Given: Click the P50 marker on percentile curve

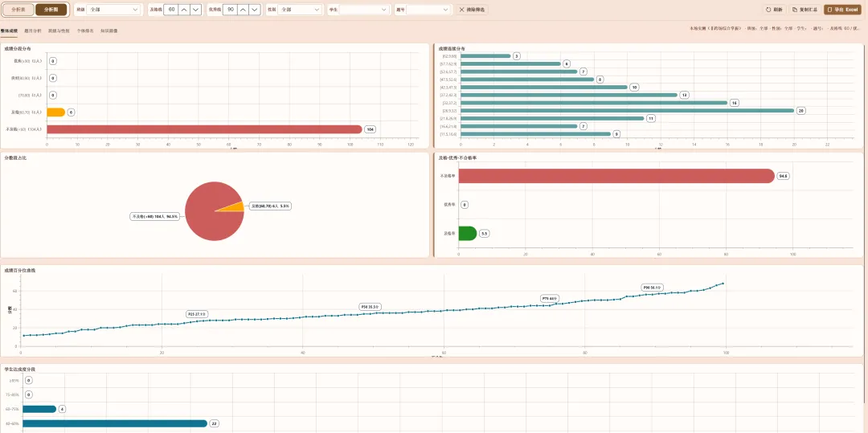Looking at the screenshot, I should [369, 306].
